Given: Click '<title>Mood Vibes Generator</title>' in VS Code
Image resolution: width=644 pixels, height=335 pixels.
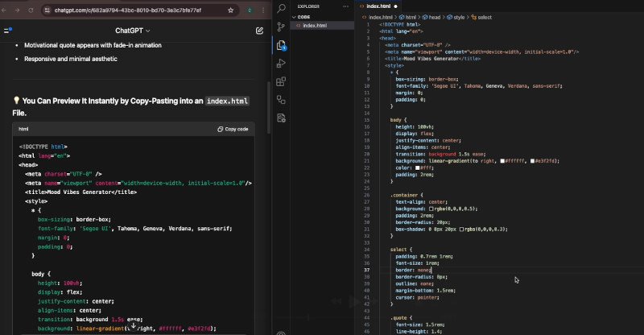Looking at the screenshot, I should point(432,59).
